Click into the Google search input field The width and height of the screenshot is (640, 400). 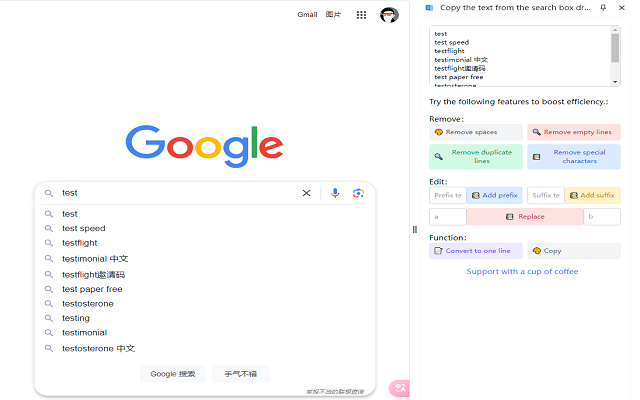[180, 193]
